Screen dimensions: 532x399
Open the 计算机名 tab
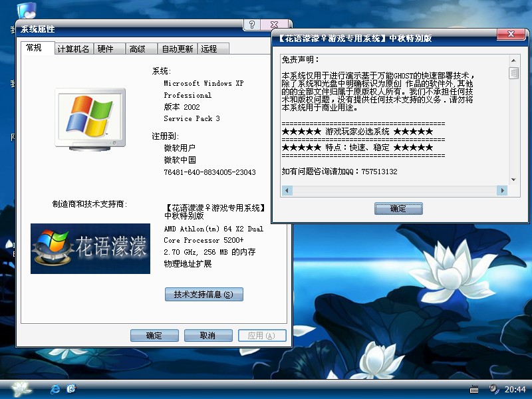[73, 49]
